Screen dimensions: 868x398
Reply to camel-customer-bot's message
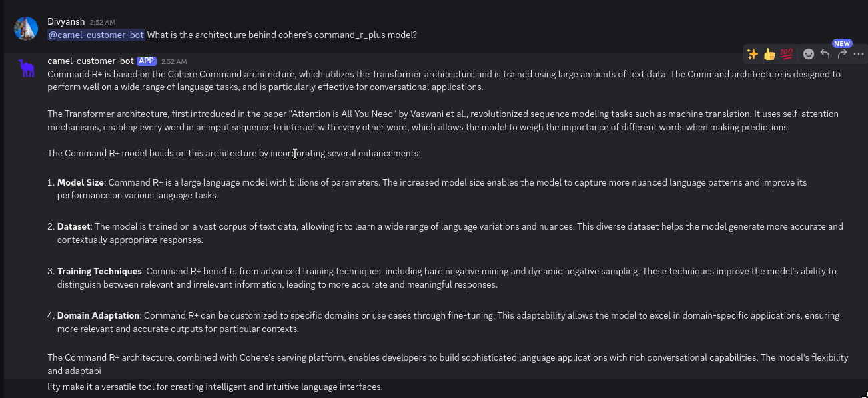(x=825, y=54)
